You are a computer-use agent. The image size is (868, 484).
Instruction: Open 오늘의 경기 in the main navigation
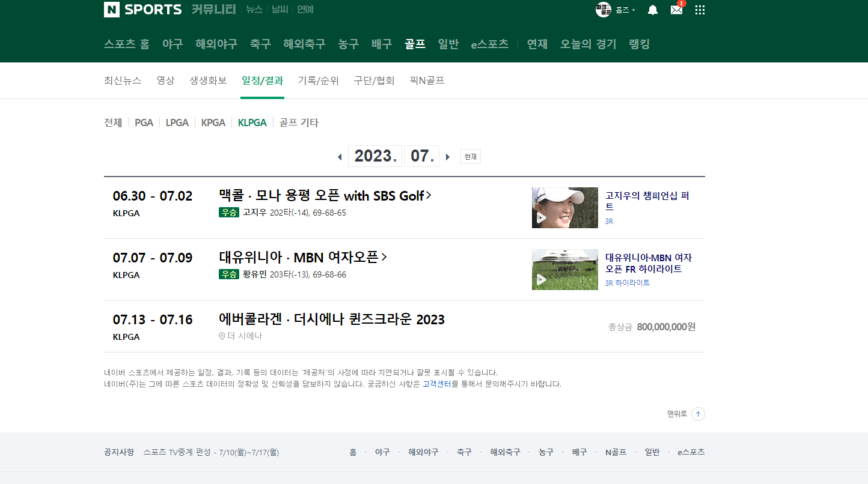click(x=588, y=44)
